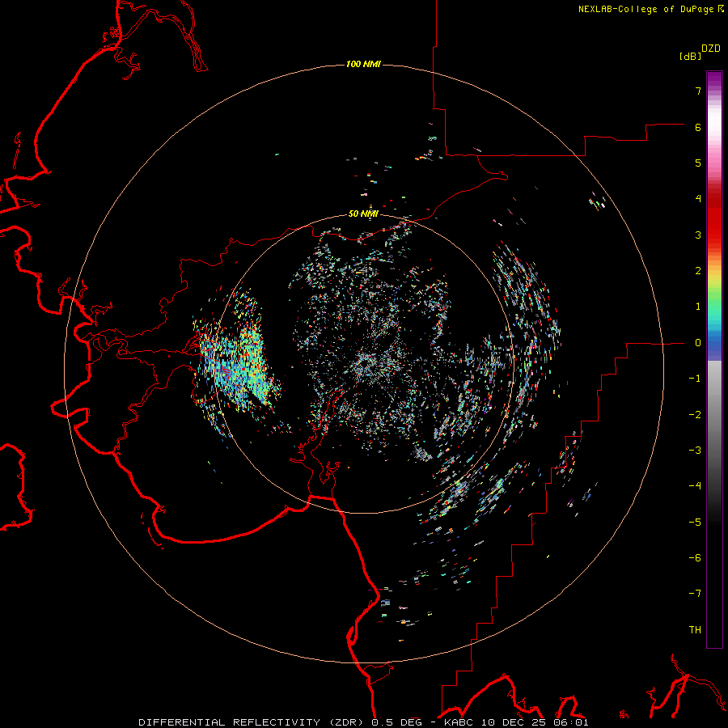This screenshot has height=728, width=728.
Task: Click the 100 NMI range ring label
Action: tap(363, 64)
